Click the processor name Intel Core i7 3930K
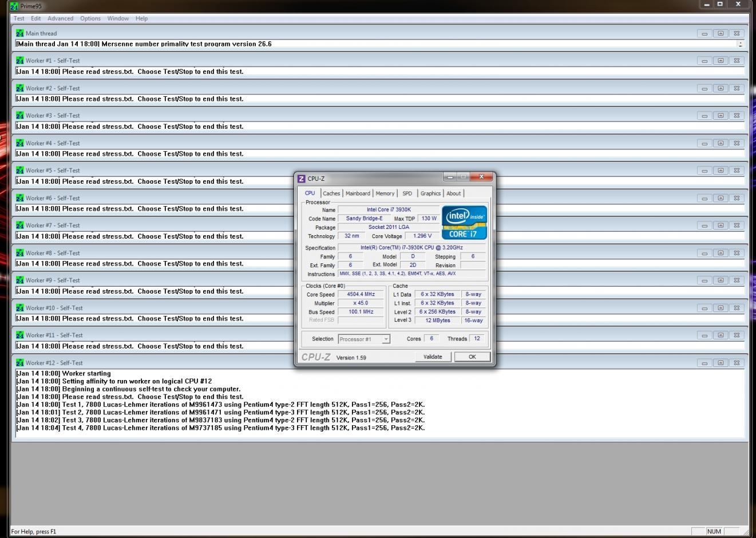Screen dimensions: 756x538 tap(389, 209)
